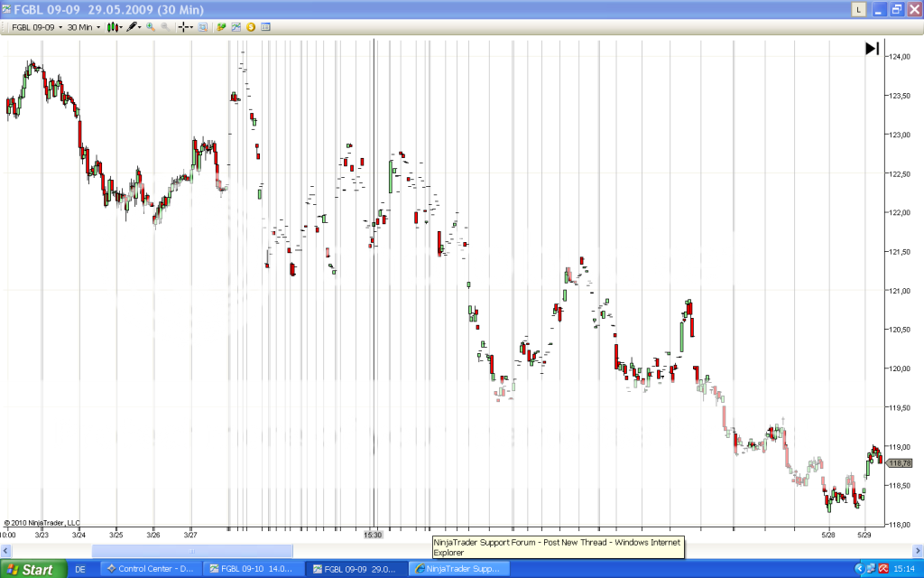This screenshot has height=578, width=924.
Task: Click the skip-to-latest-bar arrow on chart
Action: tap(872, 49)
